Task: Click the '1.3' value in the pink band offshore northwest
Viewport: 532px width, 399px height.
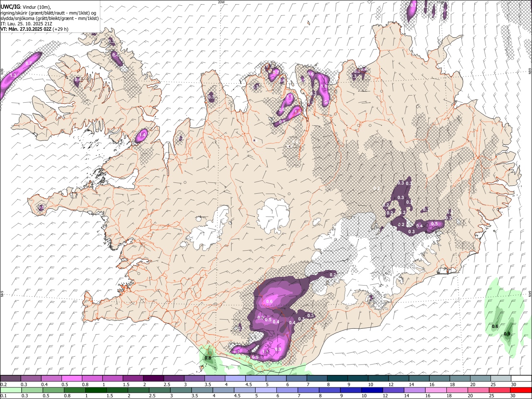Action: click(13, 75)
